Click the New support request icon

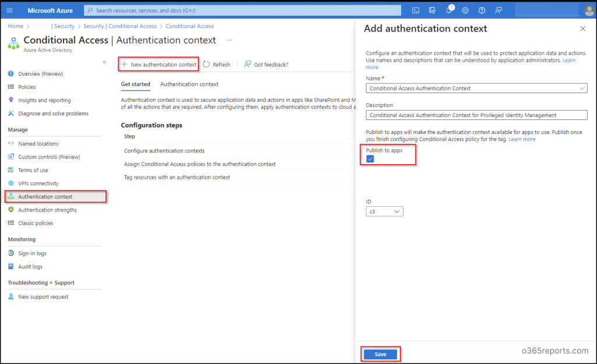[10, 296]
